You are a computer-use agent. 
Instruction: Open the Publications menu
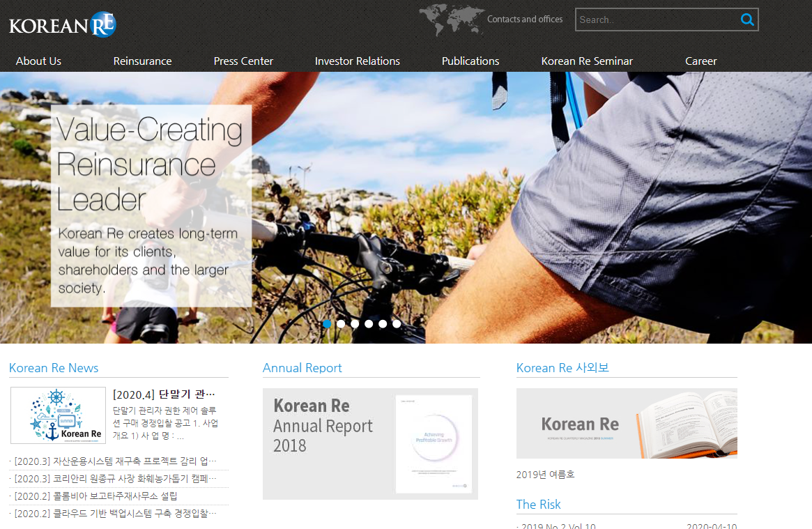[470, 61]
